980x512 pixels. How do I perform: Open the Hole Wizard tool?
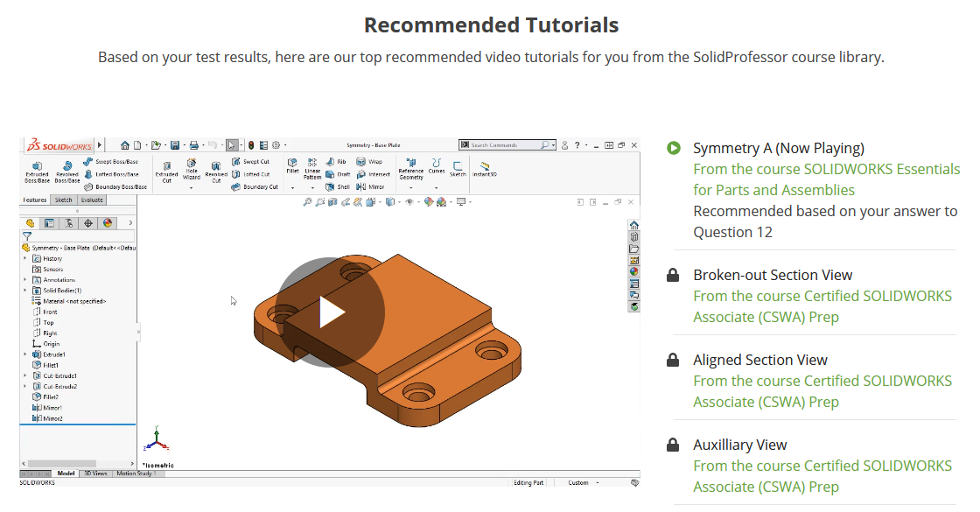point(191,170)
